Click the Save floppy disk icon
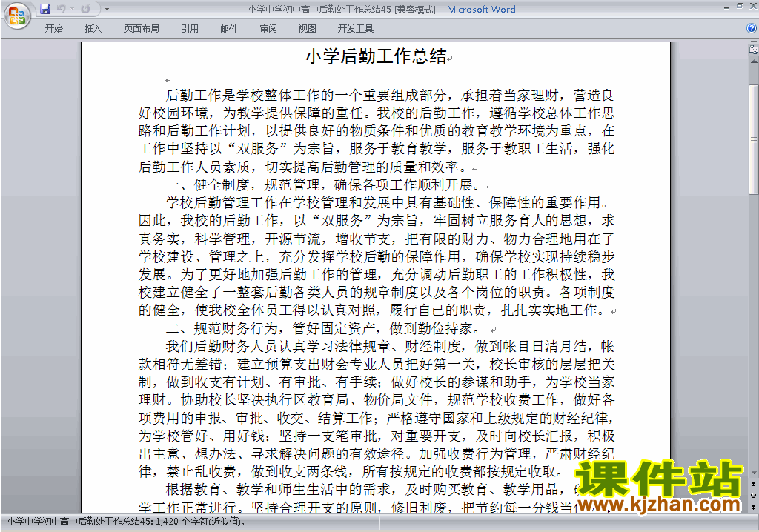 [x=45, y=9]
